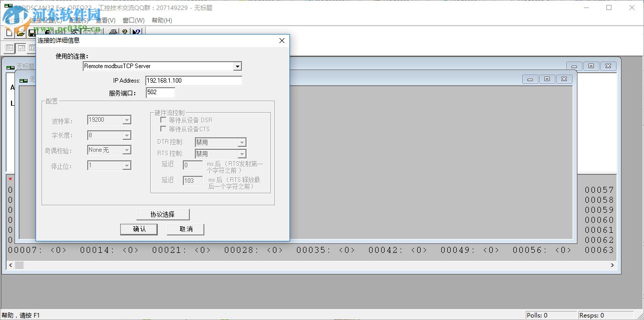Click the Open file folder icon

coord(21,33)
